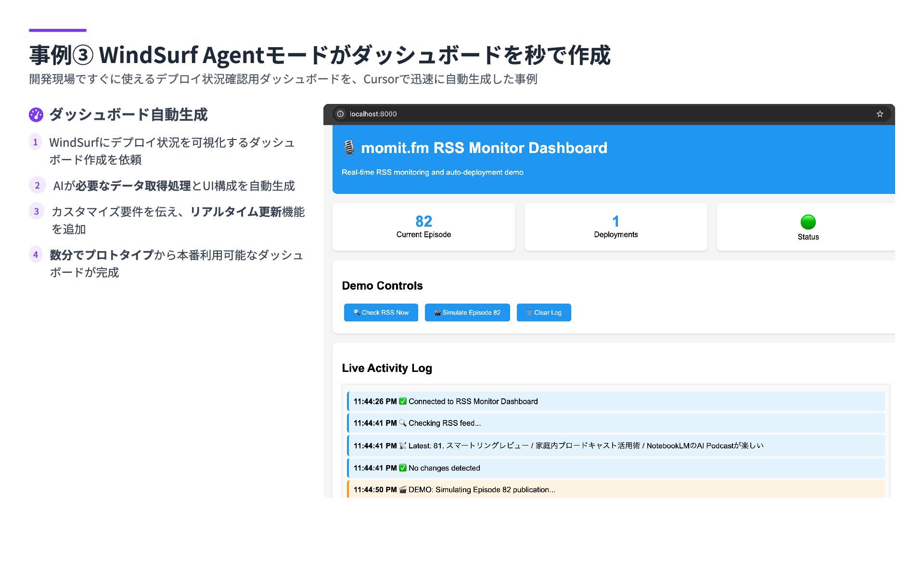Click list item about リアルタイム更新機能

tap(178, 220)
